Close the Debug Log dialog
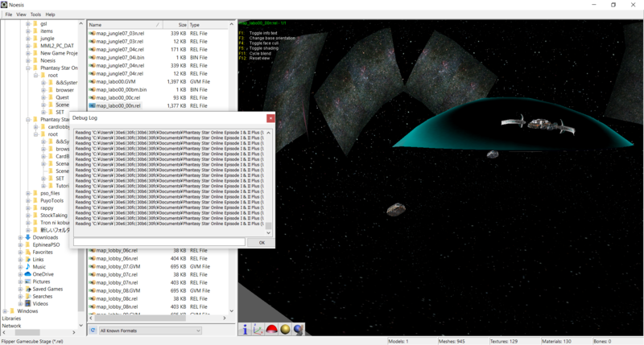The height and width of the screenshot is (345, 644). pos(270,118)
